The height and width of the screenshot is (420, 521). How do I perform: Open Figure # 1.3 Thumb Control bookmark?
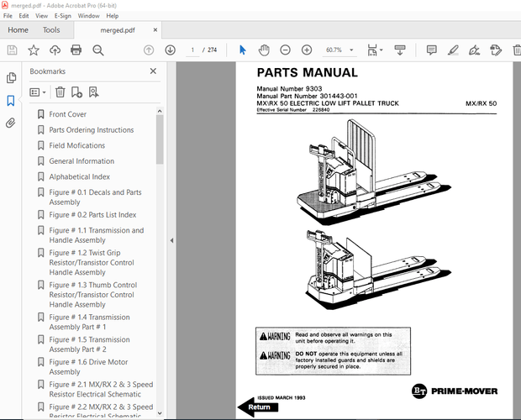[93, 295]
